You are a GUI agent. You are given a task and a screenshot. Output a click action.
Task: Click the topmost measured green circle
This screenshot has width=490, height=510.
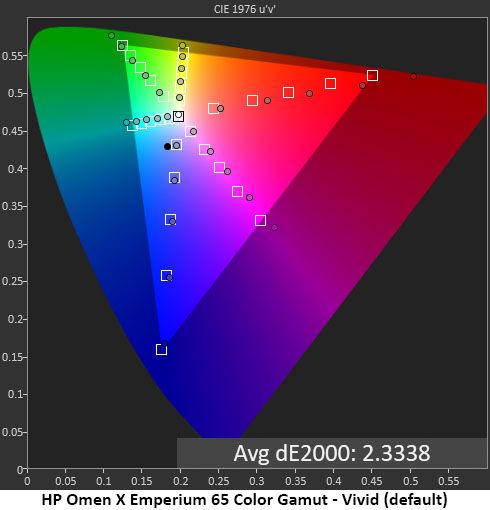112,35
